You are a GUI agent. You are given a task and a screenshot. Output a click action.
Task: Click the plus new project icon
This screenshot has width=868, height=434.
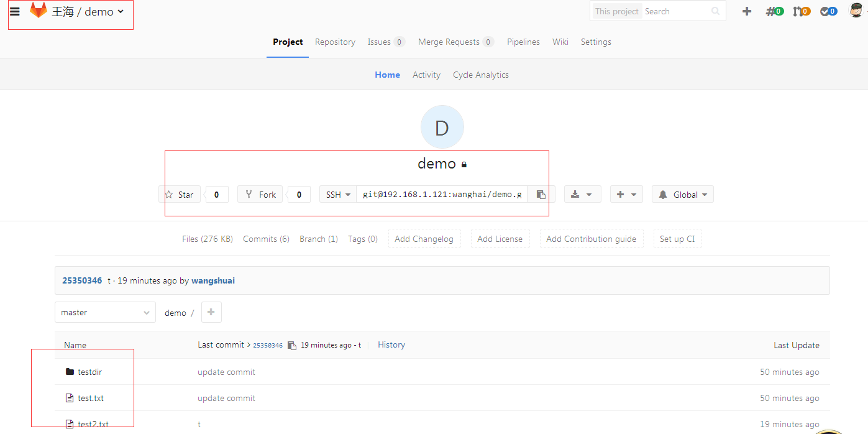pyautogui.click(x=747, y=11)
